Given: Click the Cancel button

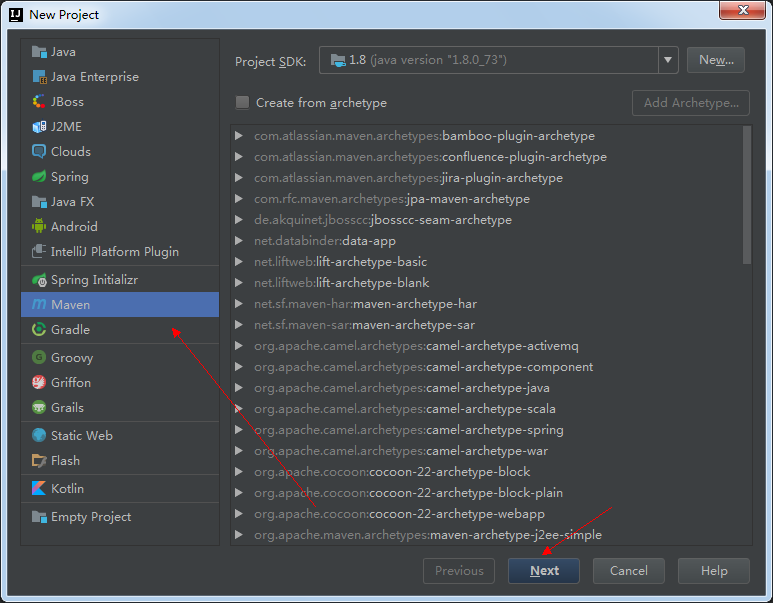Looking at the screenshot, I should click(x=629, y=570).
